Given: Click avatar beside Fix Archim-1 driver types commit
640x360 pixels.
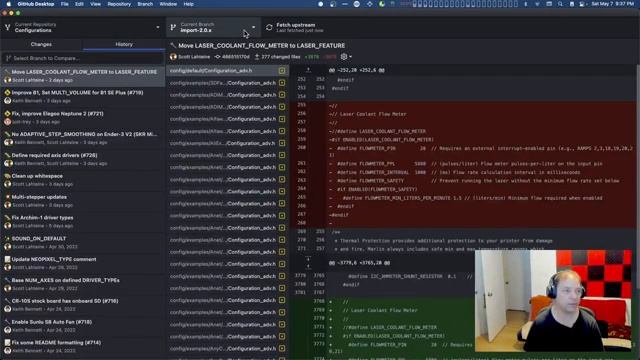Looking at the screenshot, I should (x=7, y=225).
